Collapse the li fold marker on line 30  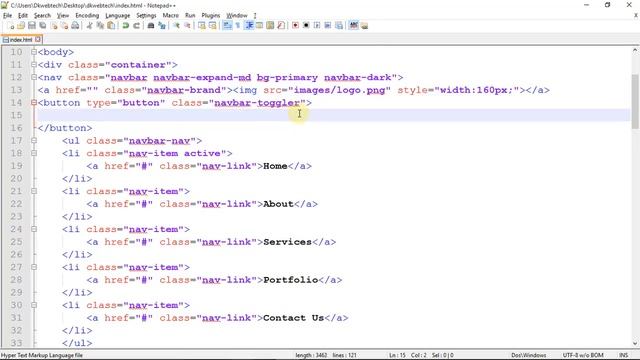click(x=34, y=305)
